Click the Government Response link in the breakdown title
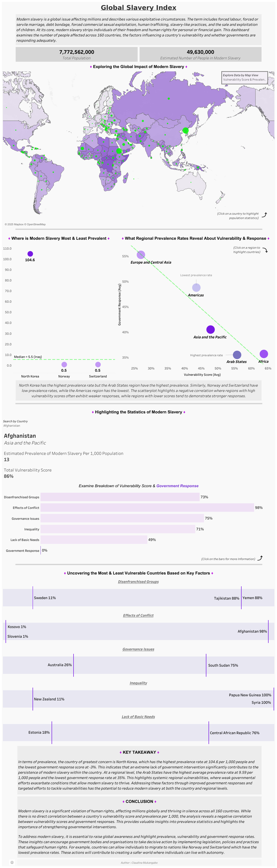277x868 pixels. [177, 486]
